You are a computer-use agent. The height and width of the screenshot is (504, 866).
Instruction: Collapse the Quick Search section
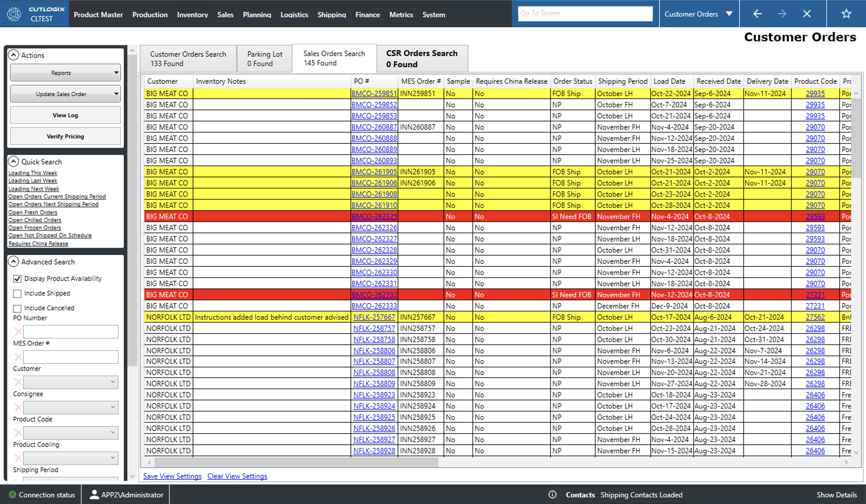click(x=14, y=161)
